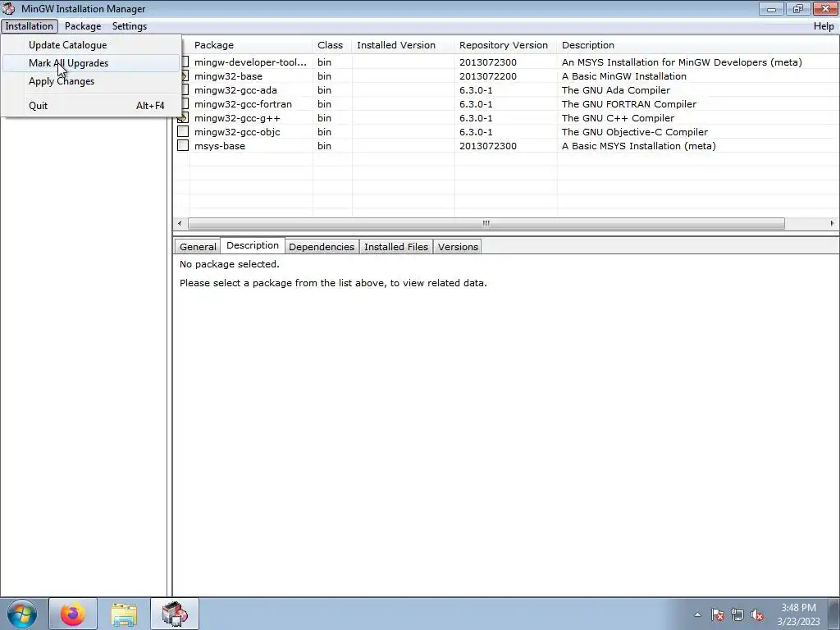Click 'The GNU Objective-C Compiler' description
840x630 pixels.
point(635,132)
